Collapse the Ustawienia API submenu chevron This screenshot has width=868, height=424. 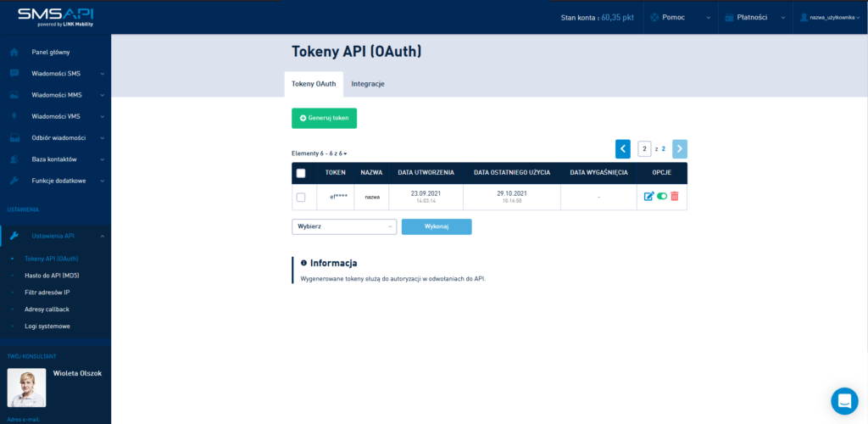click(x=103, y=237)
